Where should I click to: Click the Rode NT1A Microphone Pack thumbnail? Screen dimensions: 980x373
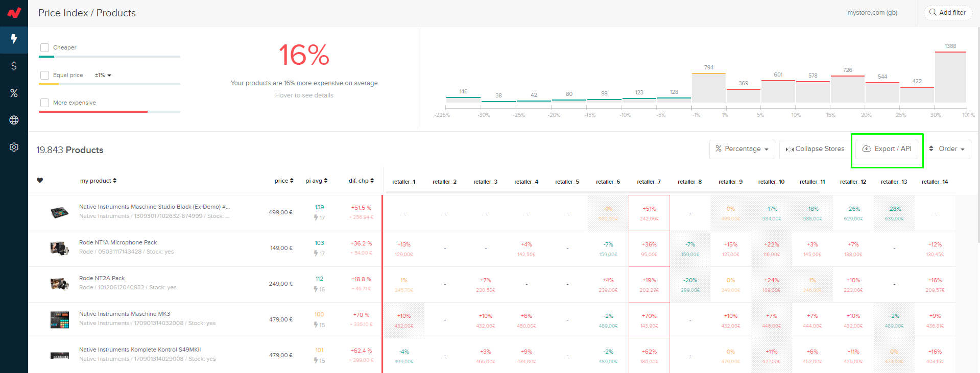[x=59, y=248]
